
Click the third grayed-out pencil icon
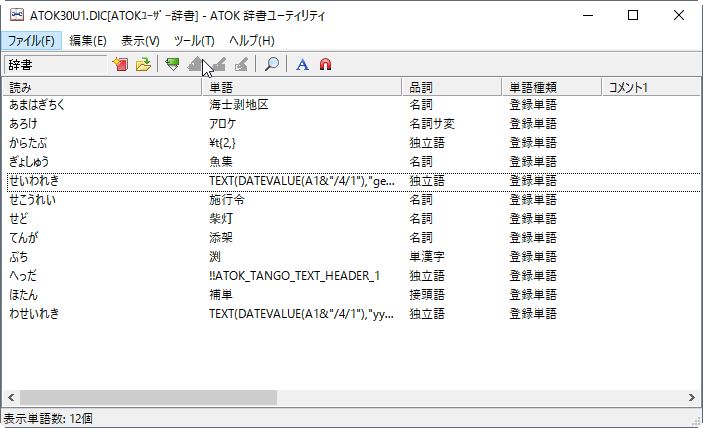tap(241, 65)
